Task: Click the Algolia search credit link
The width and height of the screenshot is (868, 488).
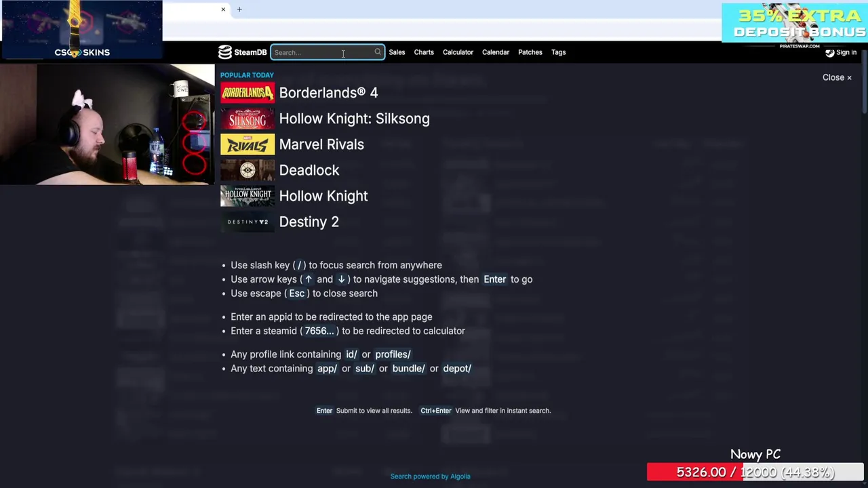Action: [430, 476]
